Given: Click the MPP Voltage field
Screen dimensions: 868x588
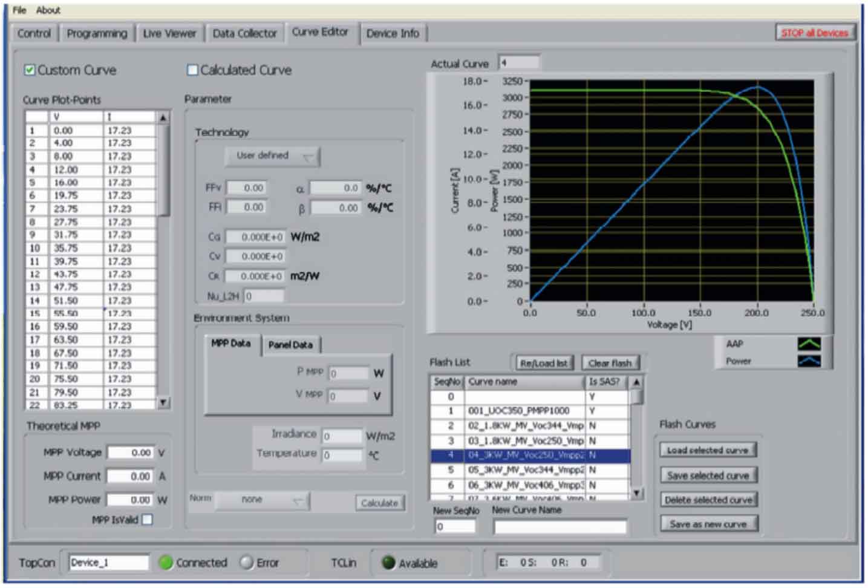Looking at the screenshot, I should click(130, 452).
